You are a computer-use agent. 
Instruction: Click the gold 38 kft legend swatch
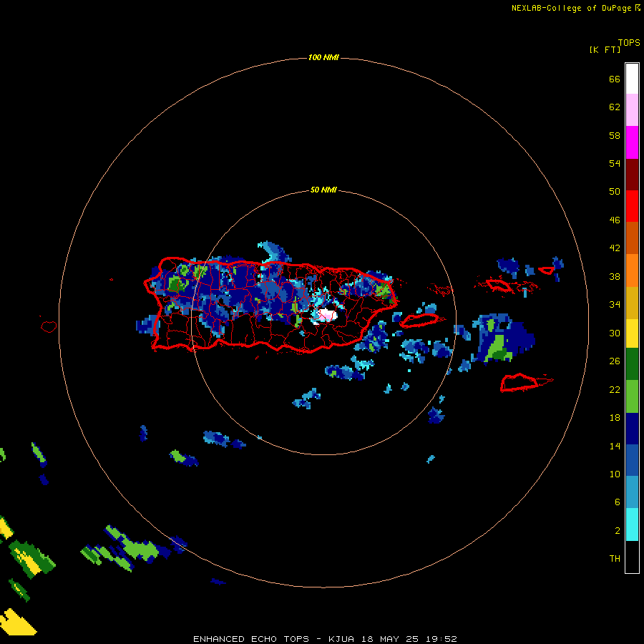pyautogui.click(x=632, y=303)
